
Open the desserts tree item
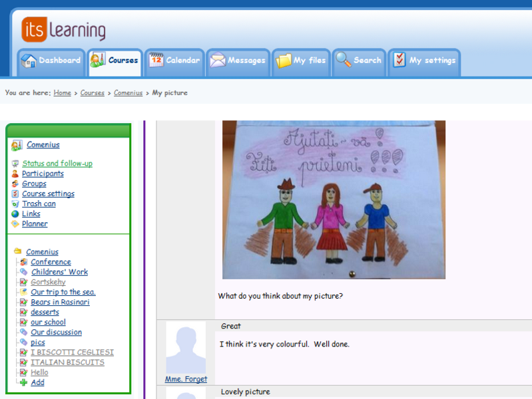[x=45, y=312]
